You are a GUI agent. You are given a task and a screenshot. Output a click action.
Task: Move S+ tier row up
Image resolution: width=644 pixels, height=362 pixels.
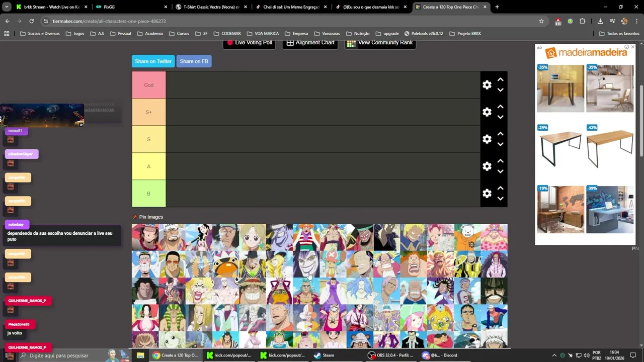coord(500,107)
